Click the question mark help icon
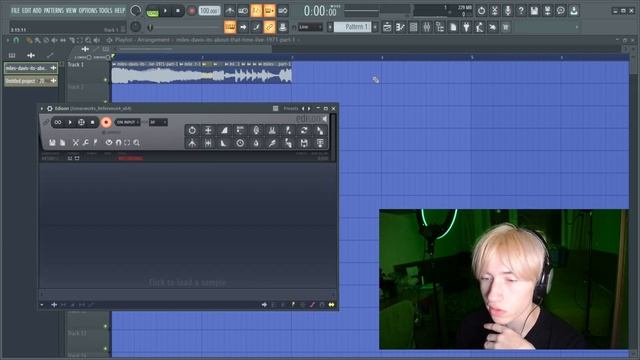 pyautogui.click(x=521, y=11)
